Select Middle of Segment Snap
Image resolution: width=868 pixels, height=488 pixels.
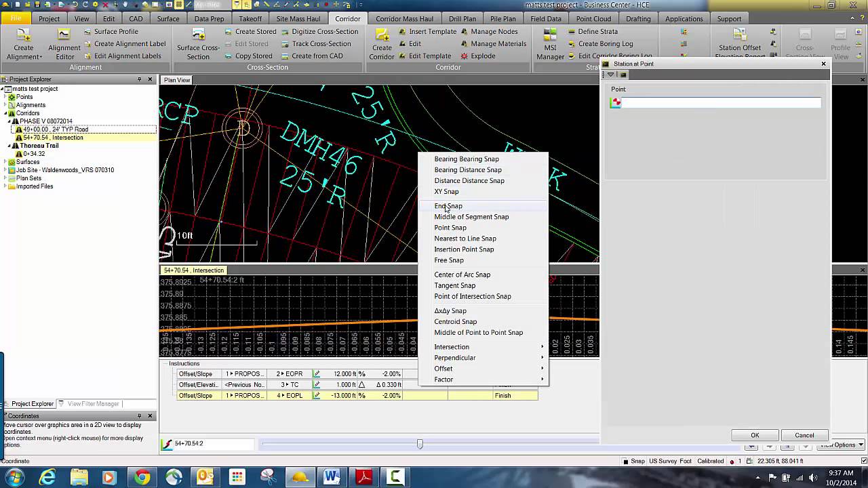click(x=483, y=217)
